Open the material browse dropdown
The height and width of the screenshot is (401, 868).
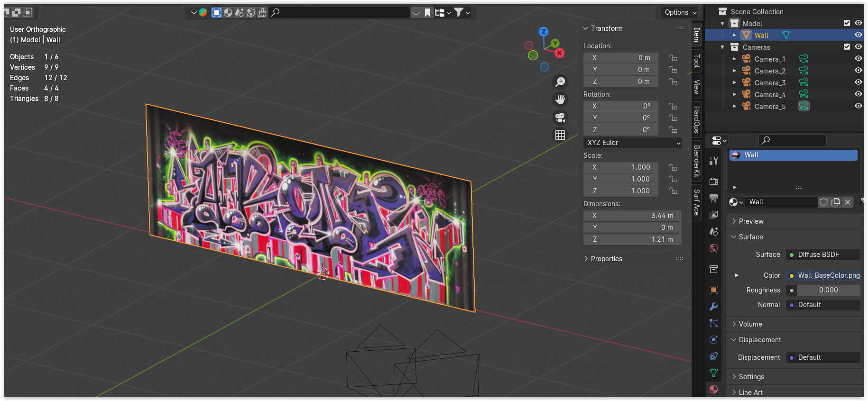click(736, 202)
